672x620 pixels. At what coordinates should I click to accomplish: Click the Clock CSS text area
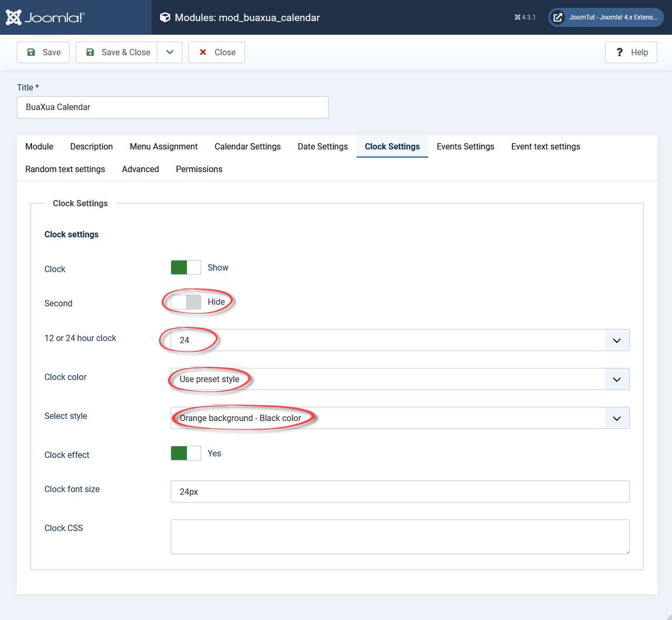click(x=400, y=537)
